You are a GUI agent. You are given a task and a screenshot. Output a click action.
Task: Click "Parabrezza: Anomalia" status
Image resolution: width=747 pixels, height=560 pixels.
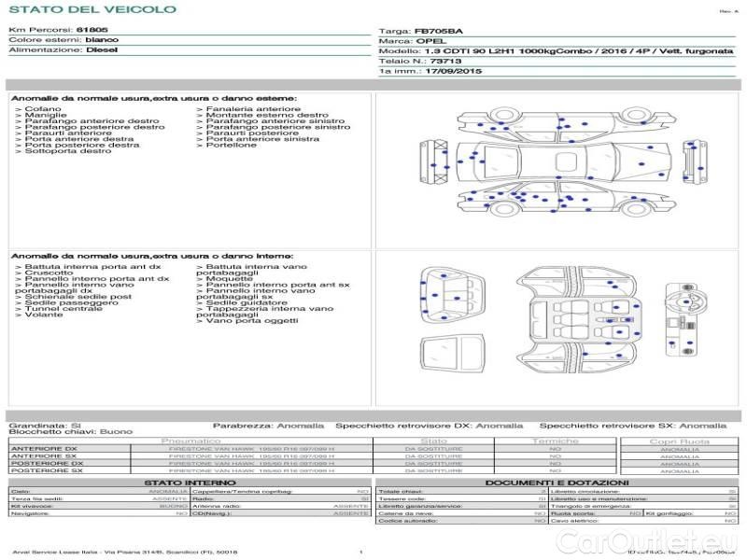[x=268, y=426]
